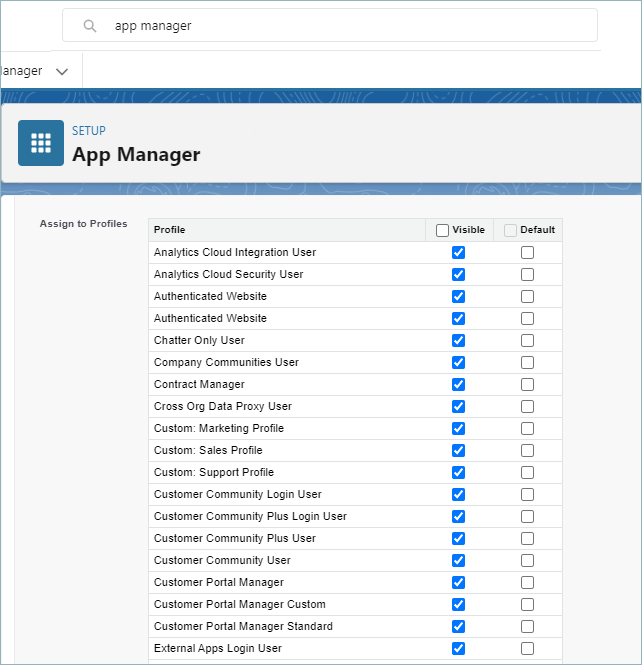
Task: Click the Cross Org Data Proxy User name
Action: (223, 407)
